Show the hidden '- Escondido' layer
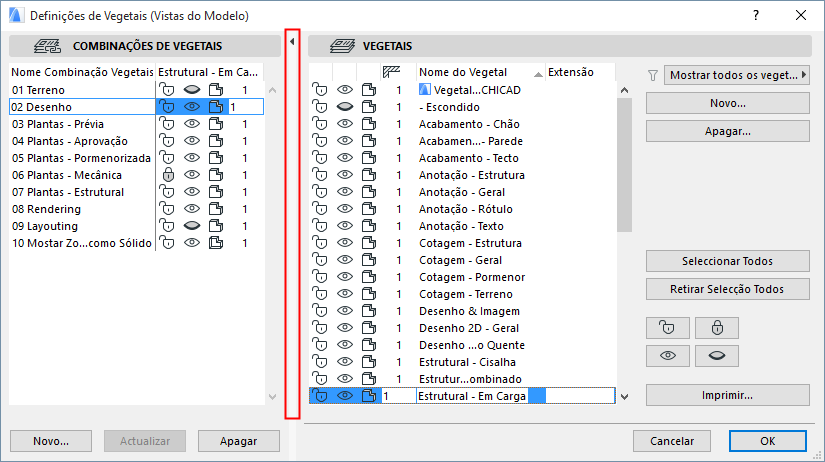 point(345,107)
